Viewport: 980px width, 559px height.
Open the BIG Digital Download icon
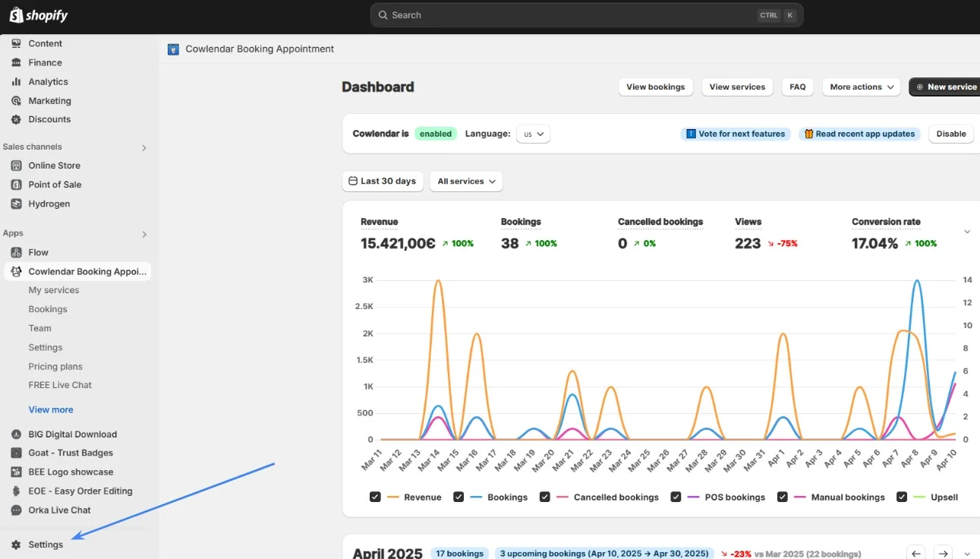16,434
